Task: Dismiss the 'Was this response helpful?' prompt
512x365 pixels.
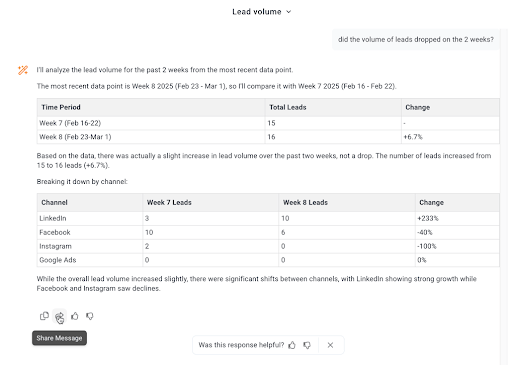Action: [330, 345]
